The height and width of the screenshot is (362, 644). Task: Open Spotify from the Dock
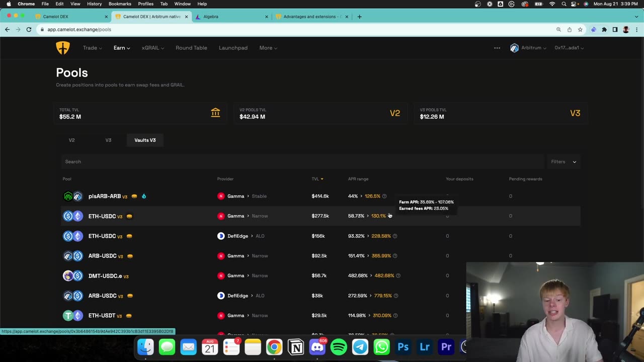coord(339,347)
